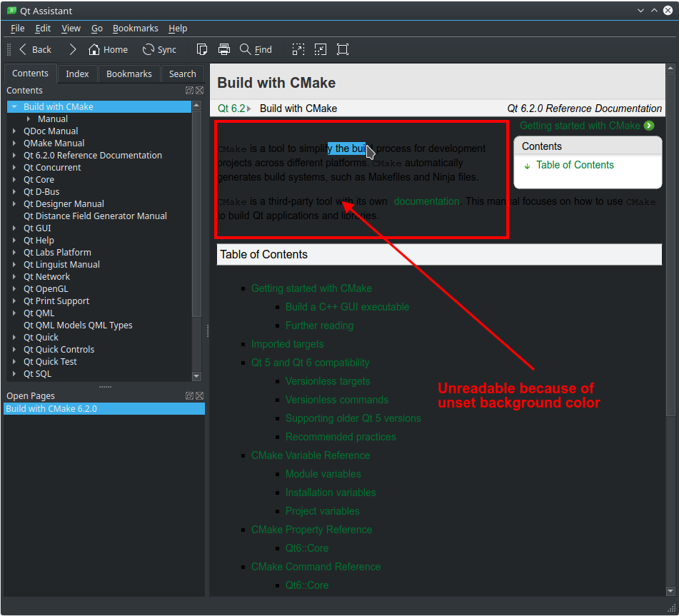679x616 pixels.
Task: Select the Qt Network tree item
Action: point(46,277)
